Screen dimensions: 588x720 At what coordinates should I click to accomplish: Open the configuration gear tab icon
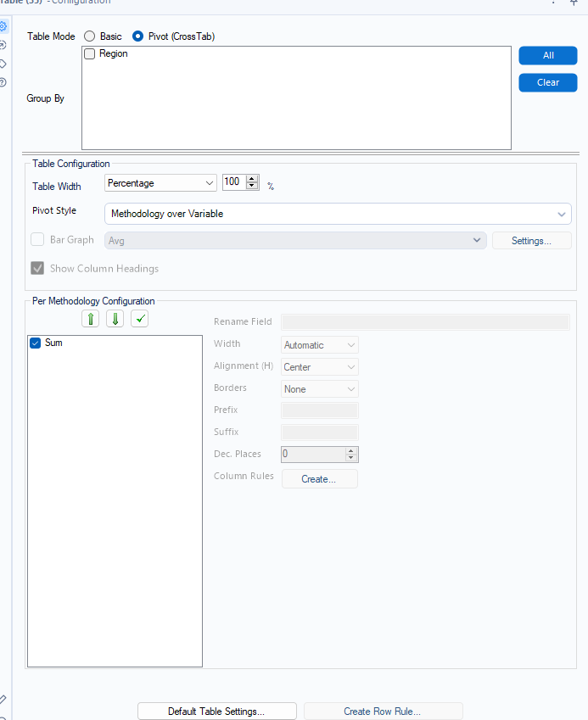click(x=3, y=26)
